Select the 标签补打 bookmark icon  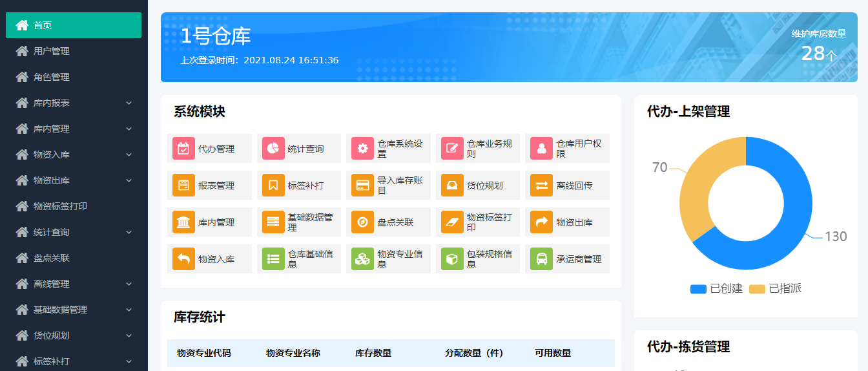(x=273, y=185)
